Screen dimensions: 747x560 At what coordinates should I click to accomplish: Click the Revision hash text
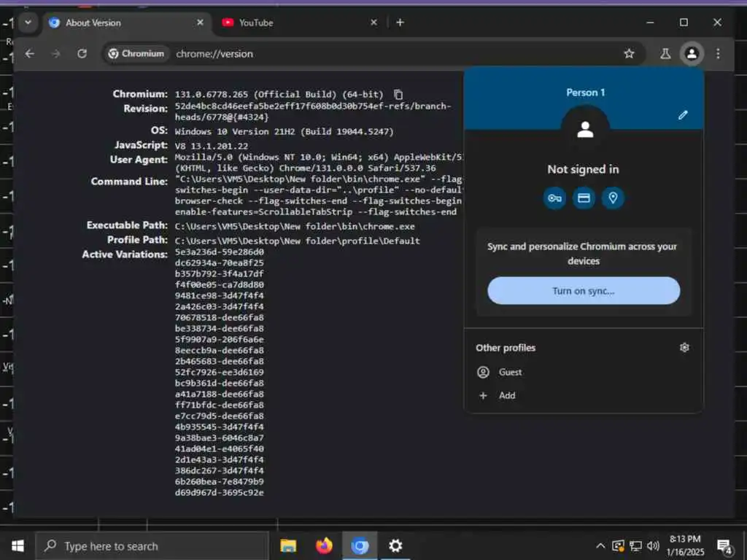312,112
